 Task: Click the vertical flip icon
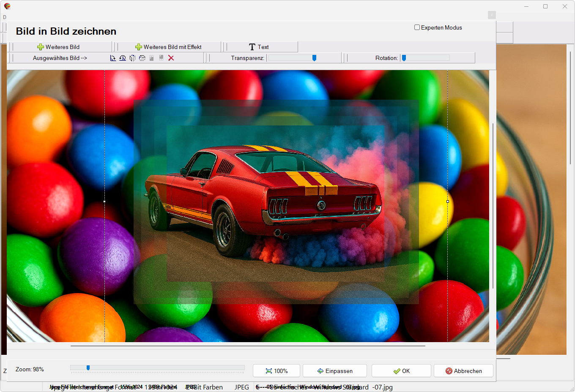pos(142,58)
